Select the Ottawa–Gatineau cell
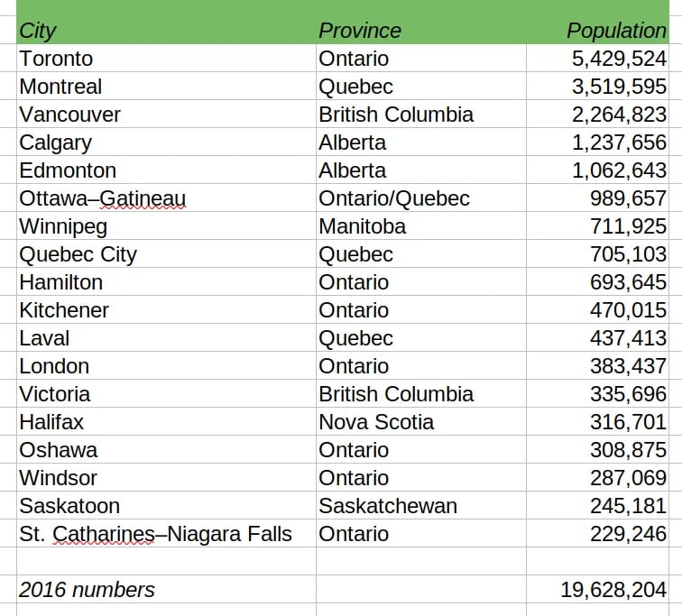Screen dimensions: 682x616 coord(166,198)
